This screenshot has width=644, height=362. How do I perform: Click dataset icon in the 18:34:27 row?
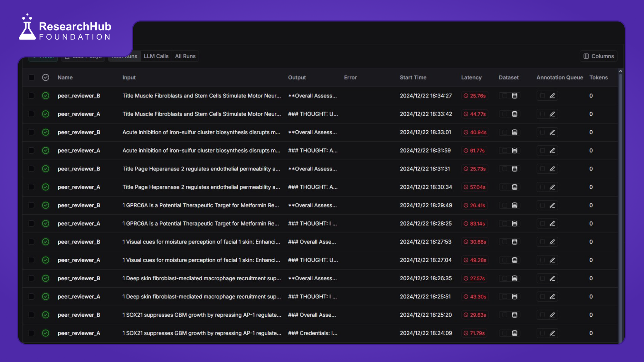pyautogui.click(x=515, y=96)
